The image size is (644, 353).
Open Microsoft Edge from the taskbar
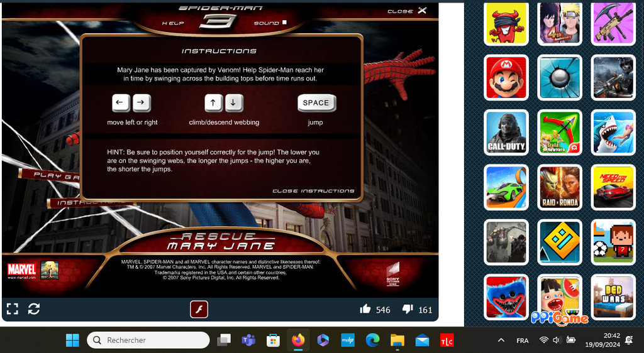372,340
